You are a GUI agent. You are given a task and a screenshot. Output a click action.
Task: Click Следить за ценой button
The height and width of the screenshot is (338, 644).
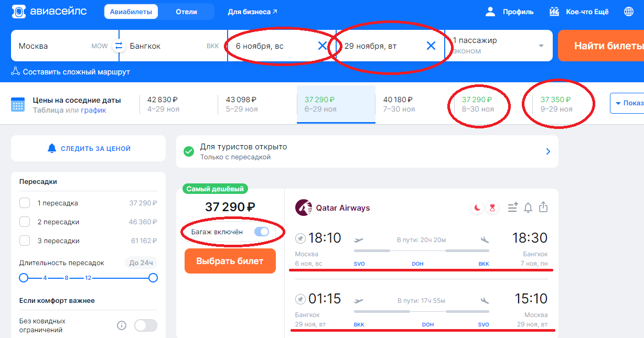point(88,149)
